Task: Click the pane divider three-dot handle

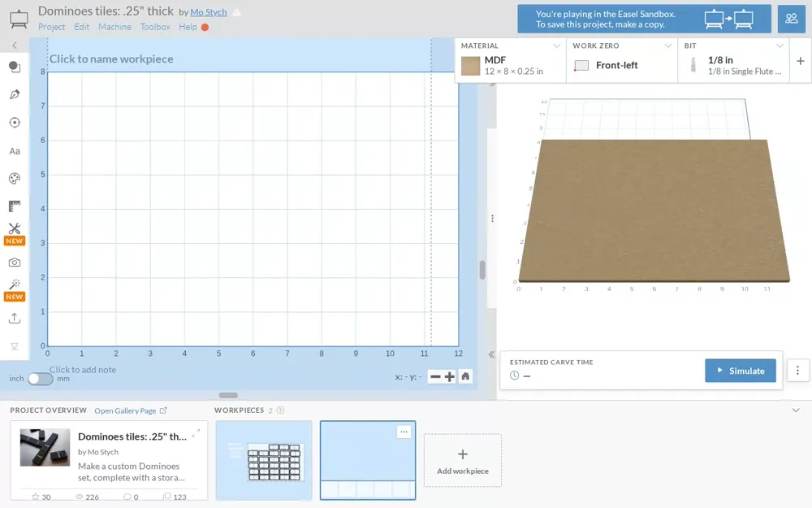Action: click(492, 218)
